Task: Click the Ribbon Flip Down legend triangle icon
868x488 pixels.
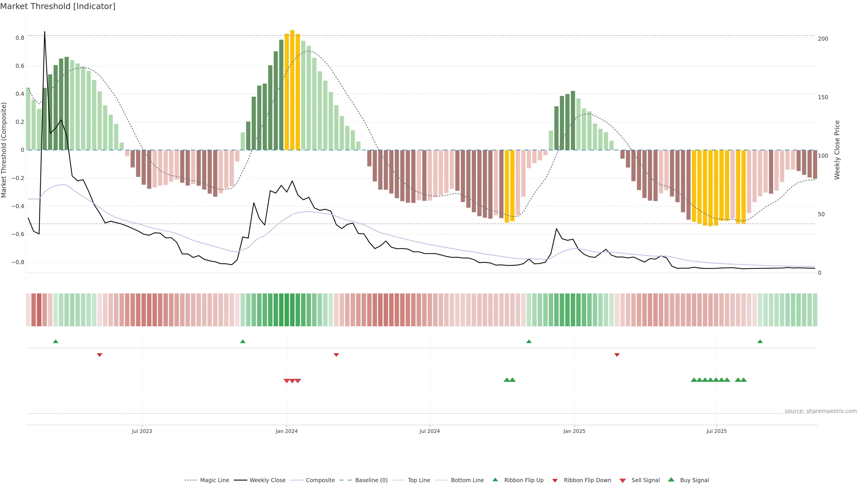Action: (x=555, y=481)
